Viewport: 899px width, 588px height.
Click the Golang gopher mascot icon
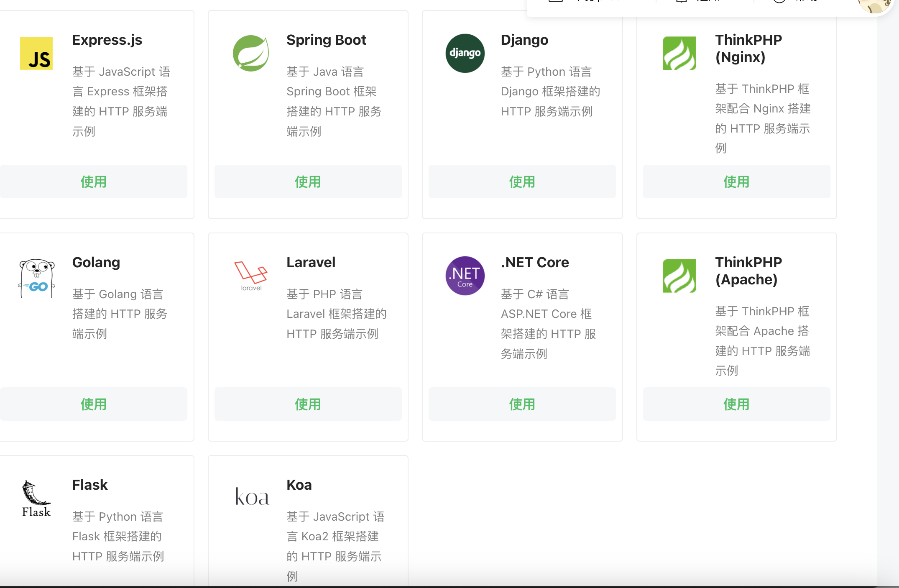click(x=36, y=278)
